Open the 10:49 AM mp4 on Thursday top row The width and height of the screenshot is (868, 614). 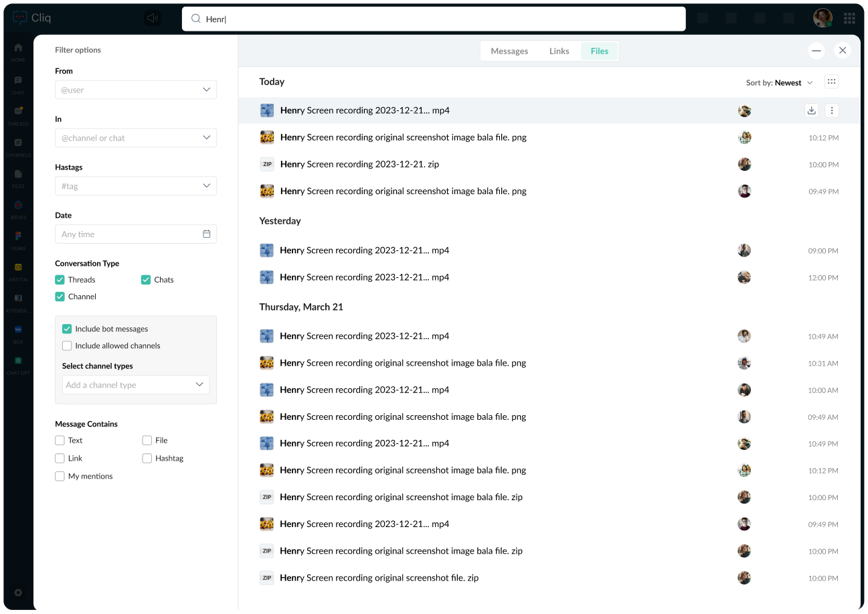coord(365,336)
